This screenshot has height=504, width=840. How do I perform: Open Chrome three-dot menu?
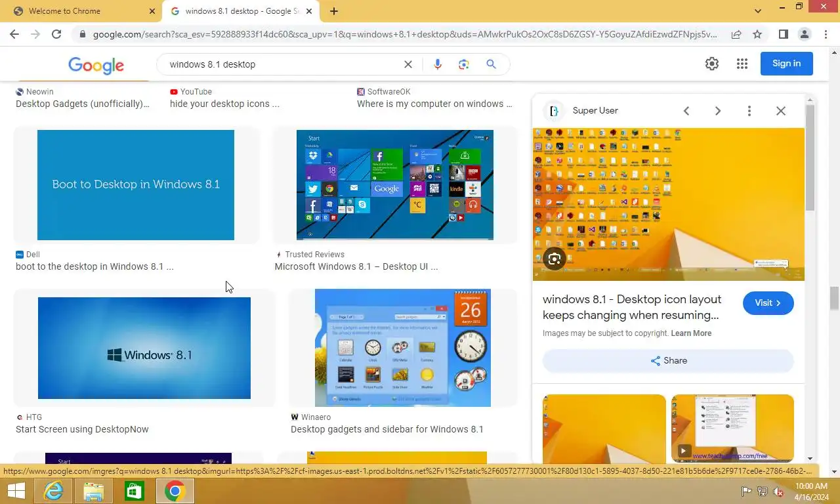click(825, 34)
